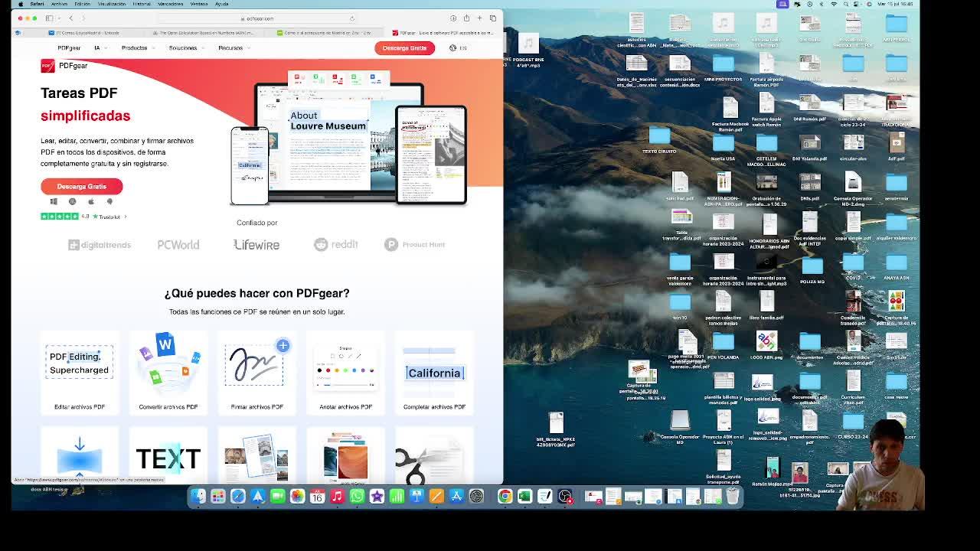The width and height of the screenshot is (980, 551).
Task: Open FaceTime from the Dock
Action: (x=278, y=497)
